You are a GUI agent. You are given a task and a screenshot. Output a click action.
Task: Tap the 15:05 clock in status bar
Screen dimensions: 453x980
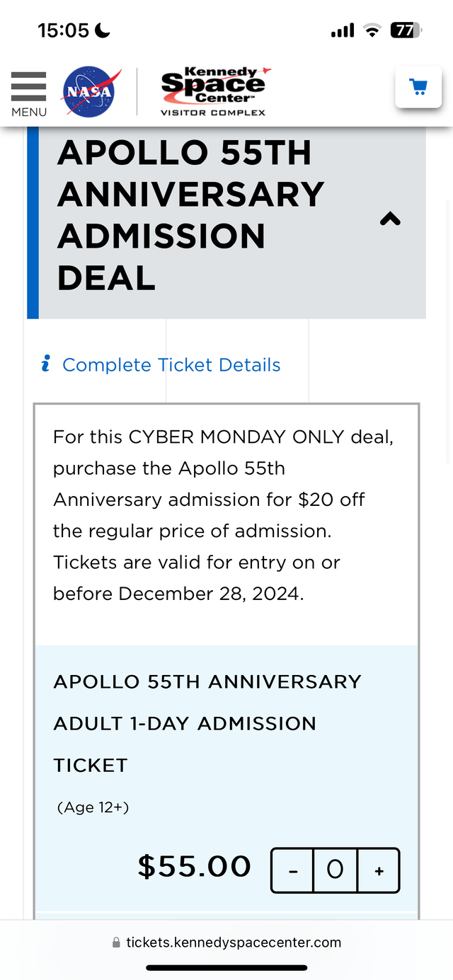[63, 30]
